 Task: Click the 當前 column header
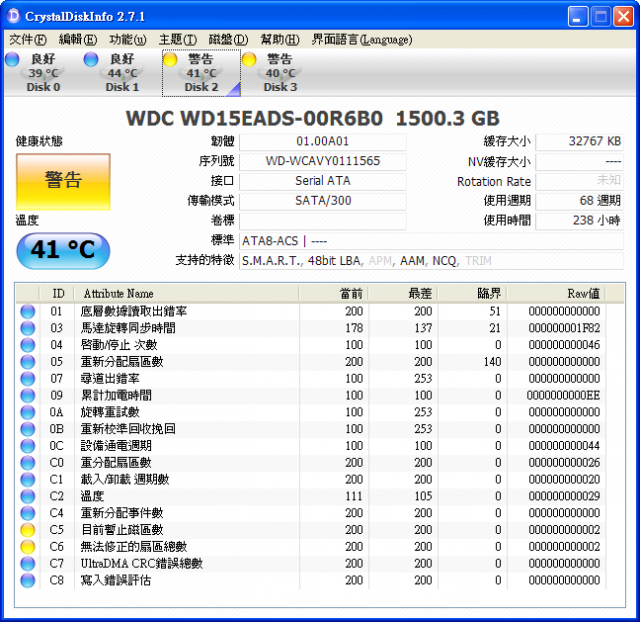[x=334, y=293]
